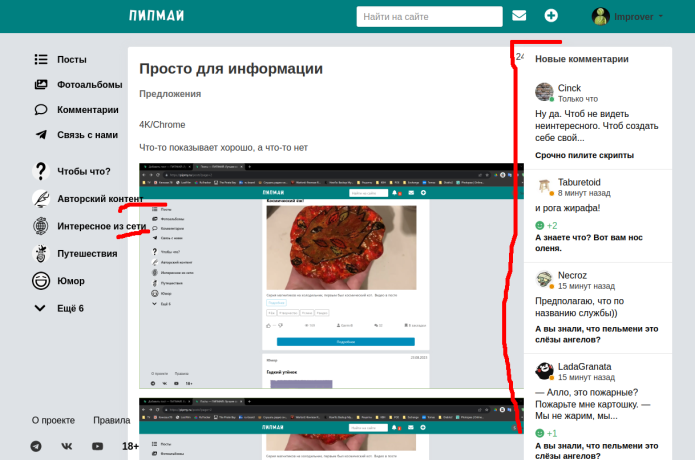Open the Комментарии section
This screenshot has width=695, height=460.
[88, 109]
